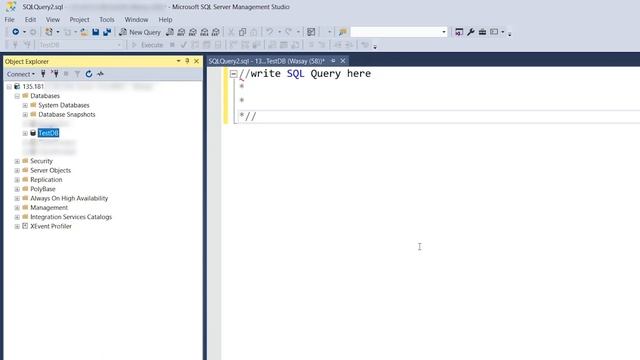This screenshot has height=360, width=640.
Task: Click the Parse checkmark icon next to Execute
Action: (x=184, y=45)
